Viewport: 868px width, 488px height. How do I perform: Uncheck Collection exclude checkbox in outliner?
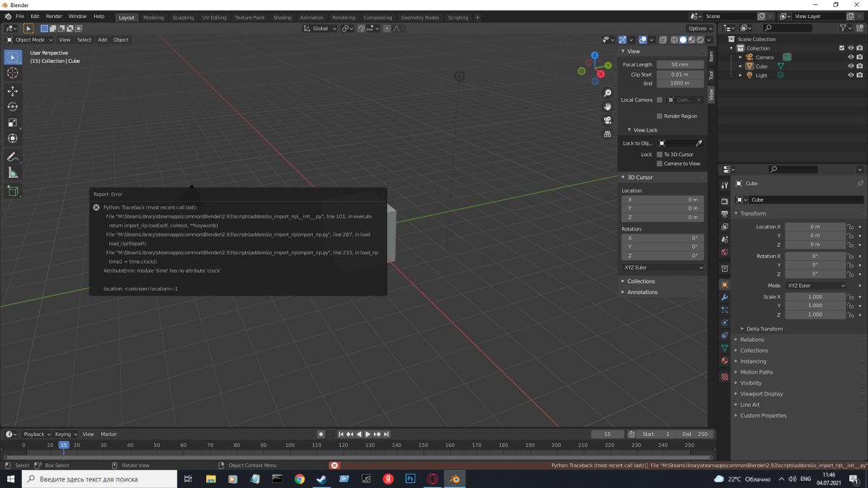[x=842, y=48]
